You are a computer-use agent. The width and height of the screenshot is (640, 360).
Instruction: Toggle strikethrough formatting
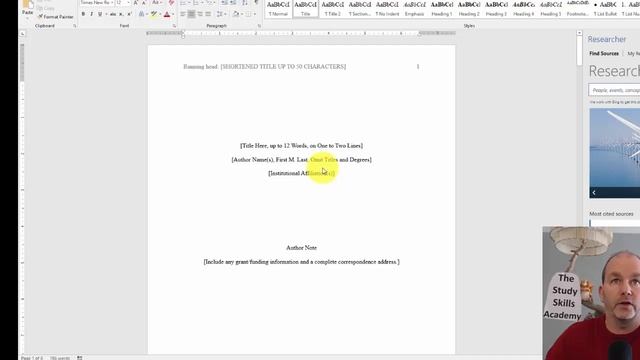click(113, 14)
